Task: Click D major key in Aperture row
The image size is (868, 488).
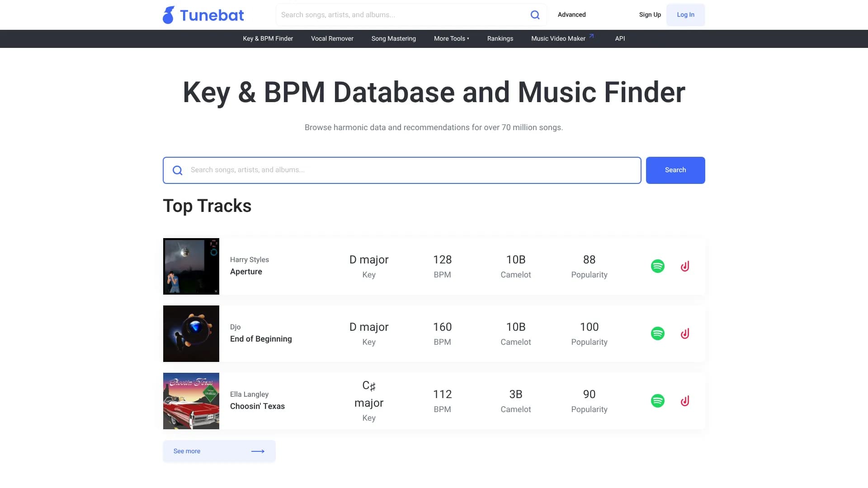Action: pyautogui.click(x=369, y=260)
